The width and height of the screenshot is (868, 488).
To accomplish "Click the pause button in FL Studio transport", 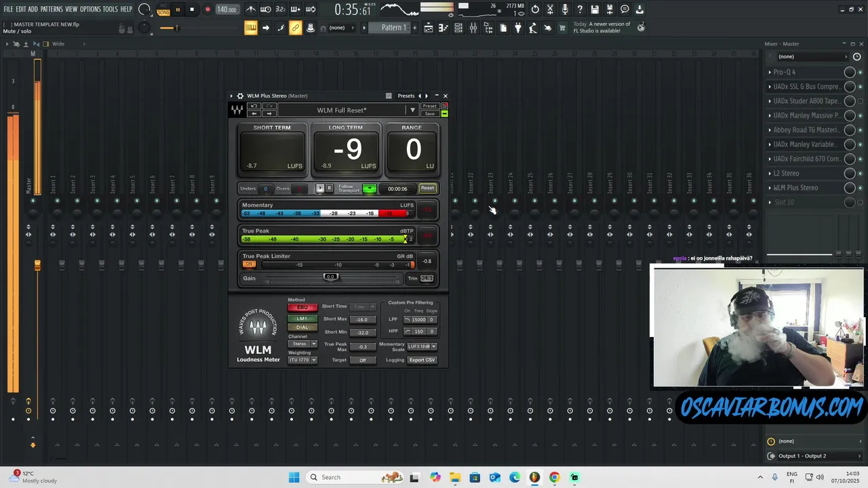I will pyautogui.click(x=178, y=9).
